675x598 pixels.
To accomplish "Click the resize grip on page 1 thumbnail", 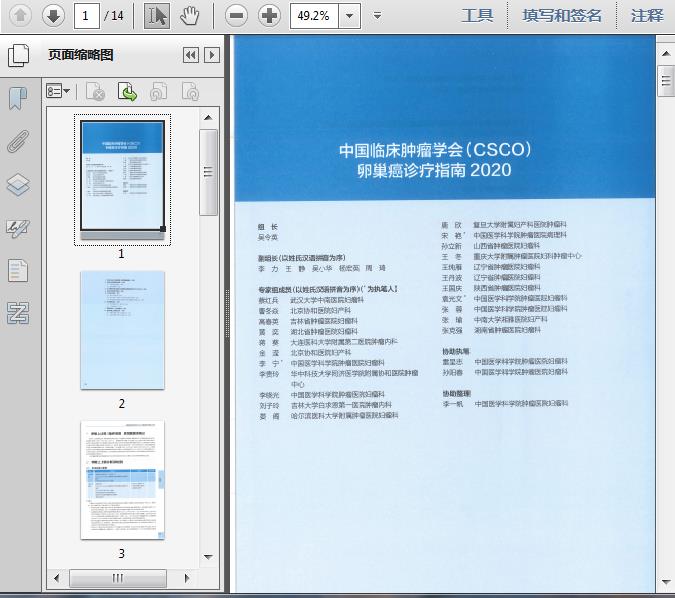I will 163,229.
